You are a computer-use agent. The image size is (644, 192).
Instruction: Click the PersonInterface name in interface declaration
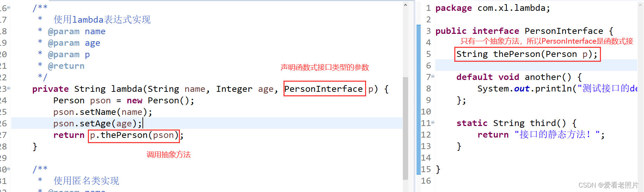click(563, 31)
